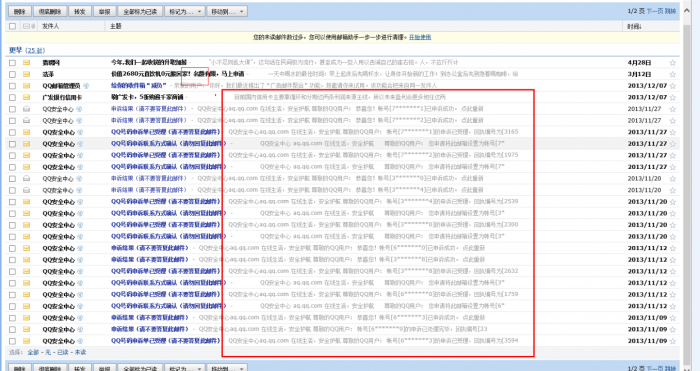Tick checkbox for receipt [1975 email
This screenshot has width=700, height=371.
coord(12,155)
